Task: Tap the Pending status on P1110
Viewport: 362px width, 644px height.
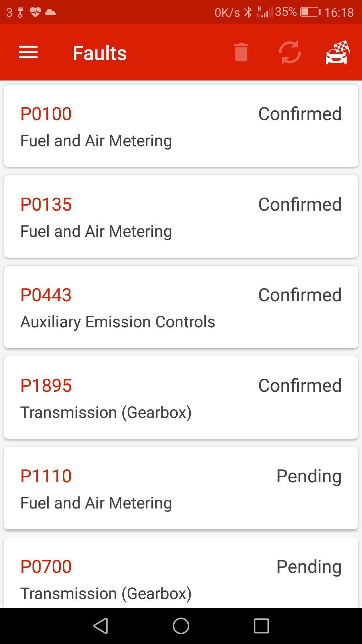Action: (309, 476)
